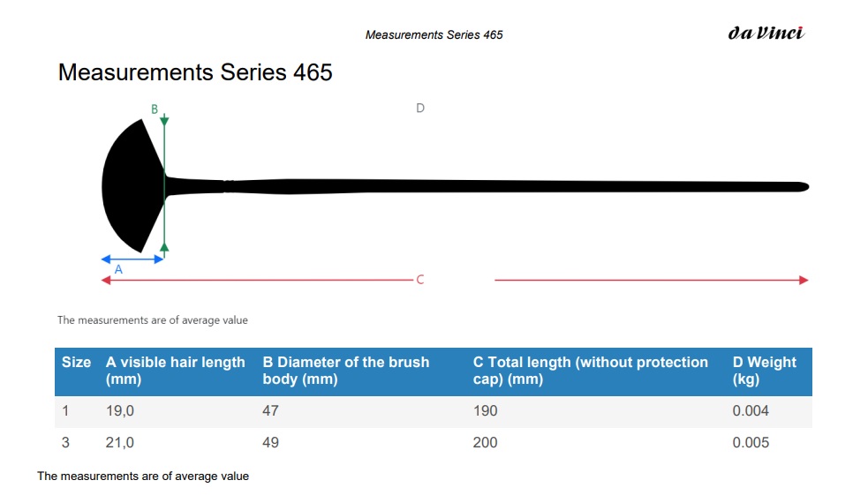The image size is (868, 503).
Task: Click the bottom average value footnote
Action: (x=143, y=477)
